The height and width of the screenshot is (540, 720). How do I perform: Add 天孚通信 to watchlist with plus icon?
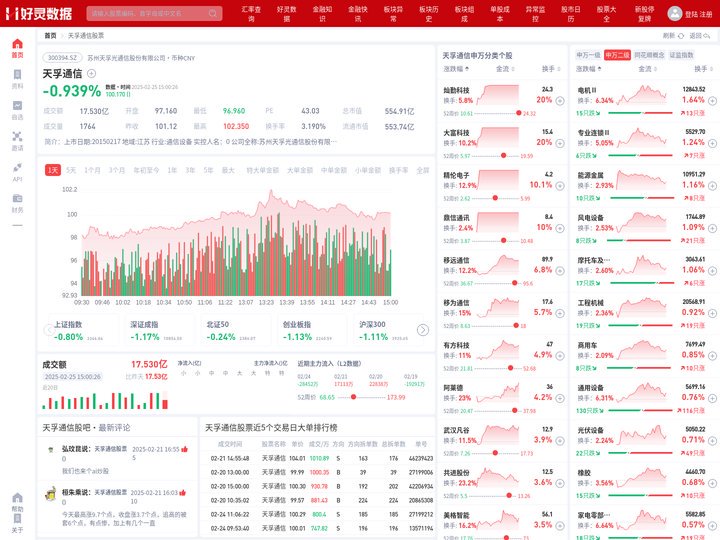[x=91, y=73]
